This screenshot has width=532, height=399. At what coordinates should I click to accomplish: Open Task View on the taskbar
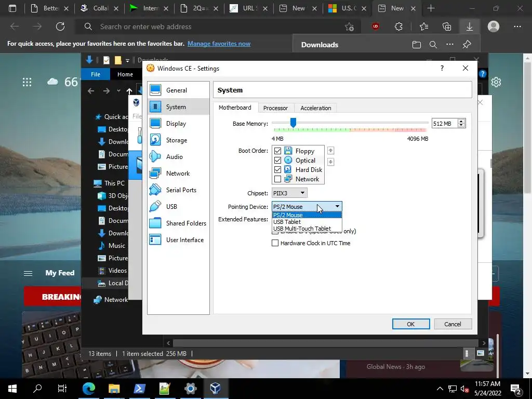62,388
